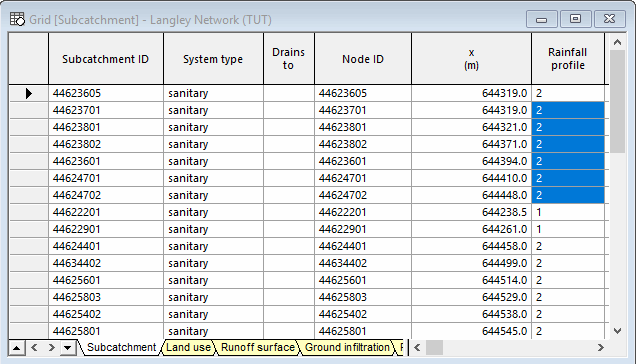
Task: Click Subcatchment ID cell 44624702
Action: coord(106,196)
